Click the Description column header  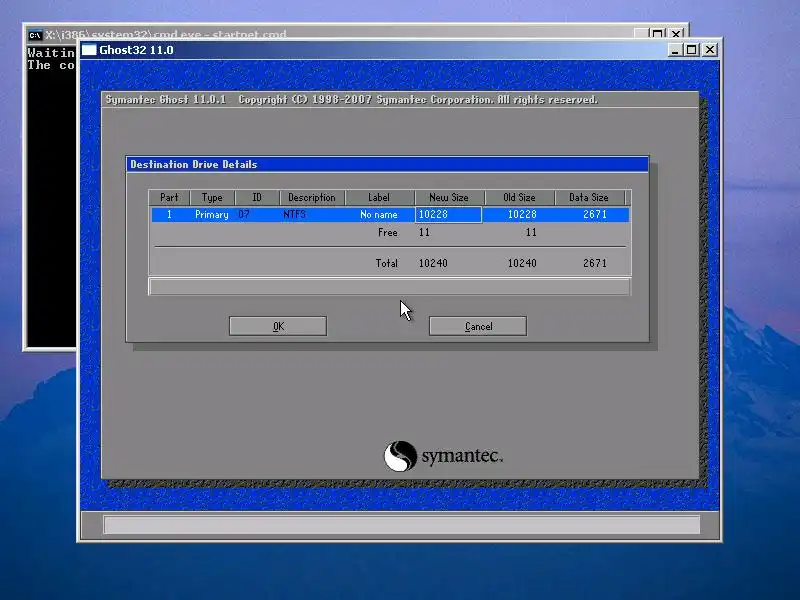coord(312,197)
